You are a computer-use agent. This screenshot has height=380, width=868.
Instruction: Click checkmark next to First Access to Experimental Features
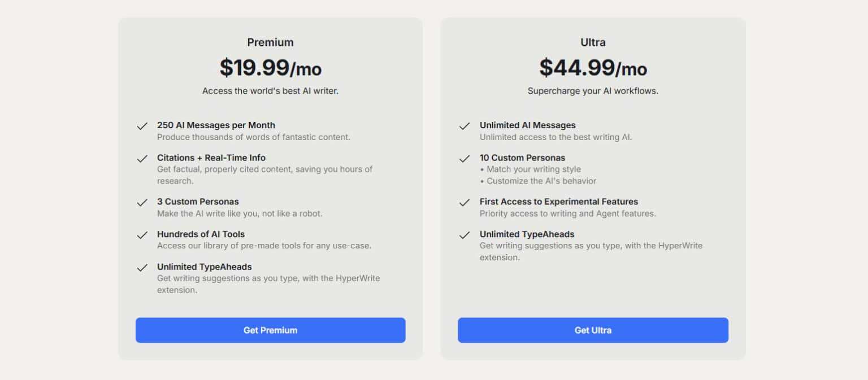[x=465, y=202]
